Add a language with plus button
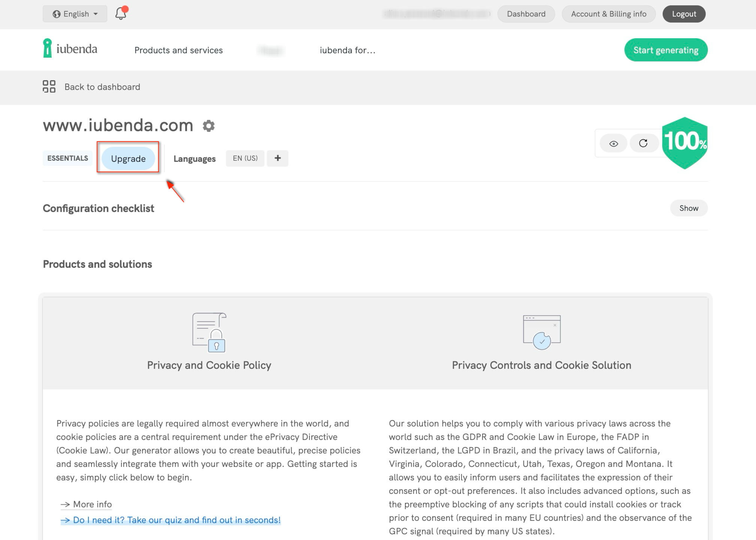Image resolution: width=756 pixels, height=540 pixels. click(x=277, y=158)
